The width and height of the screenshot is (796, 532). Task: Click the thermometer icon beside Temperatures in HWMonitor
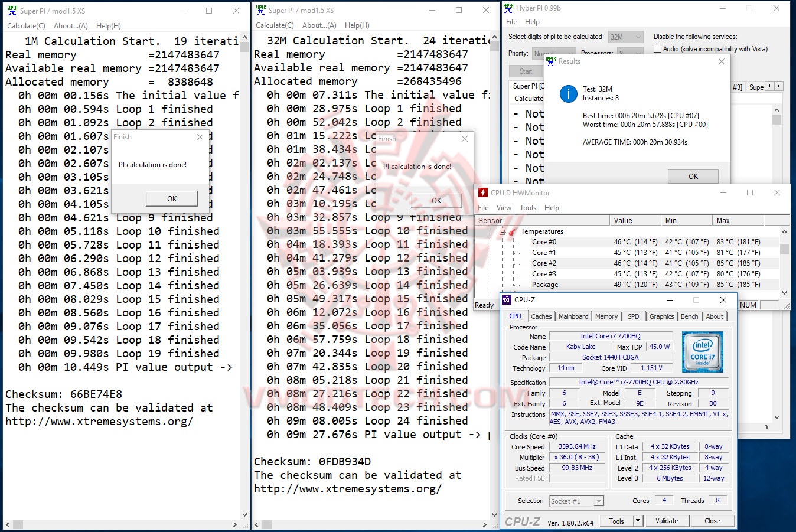click(513, 231)
